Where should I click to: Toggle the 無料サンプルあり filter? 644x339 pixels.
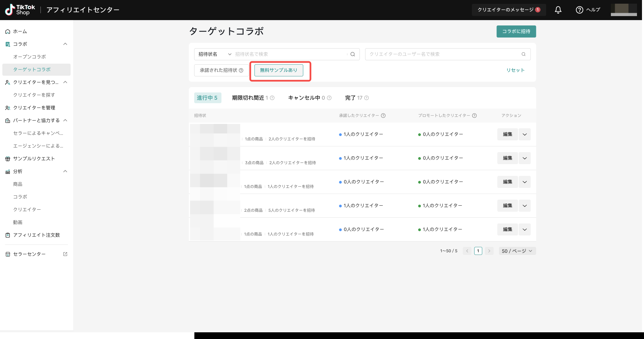[279, 70]
